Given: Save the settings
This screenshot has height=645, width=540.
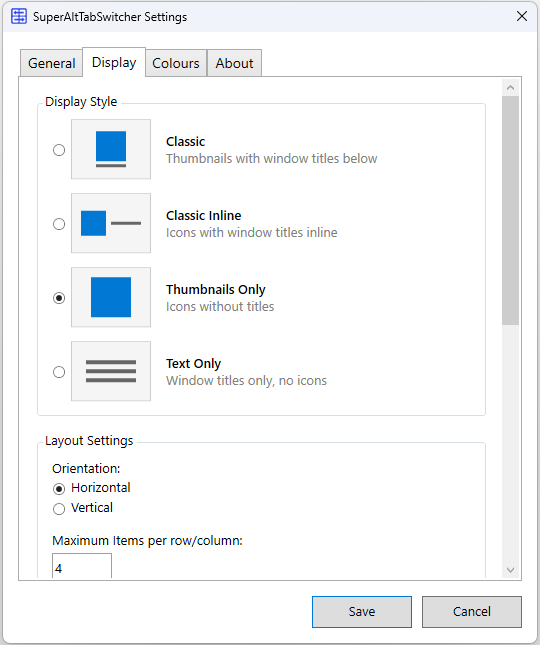Looking at the screenshot, I should point(362,612).
